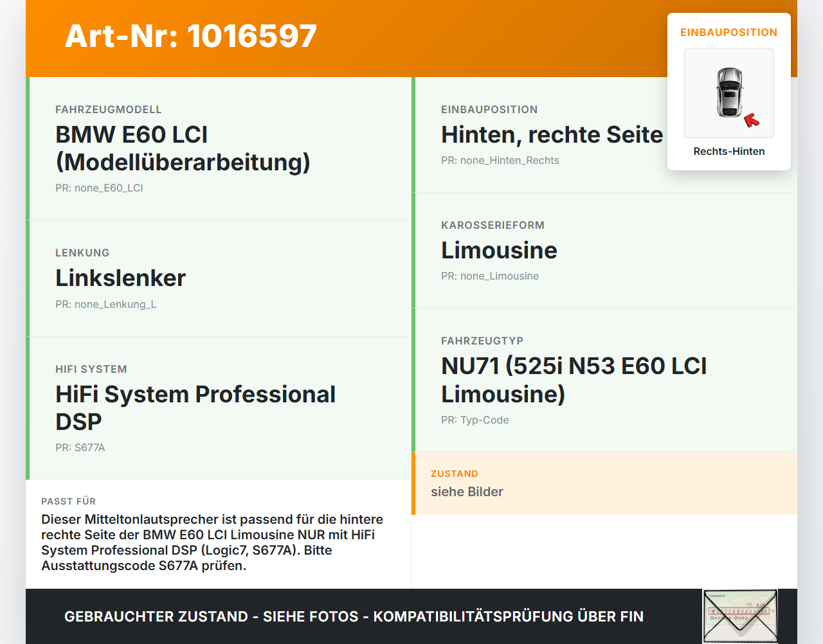The height and width of the screenshot is (644, 823).
Task: Select PR: none_Lenkung_L text
Action: (106, 304)
